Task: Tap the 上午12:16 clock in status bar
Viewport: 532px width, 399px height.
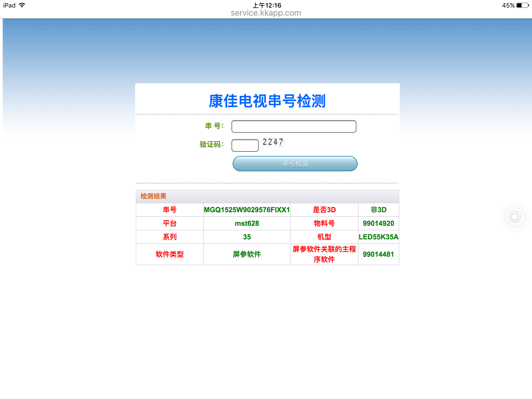Action: pyautogui.click(x=267, y=5)
